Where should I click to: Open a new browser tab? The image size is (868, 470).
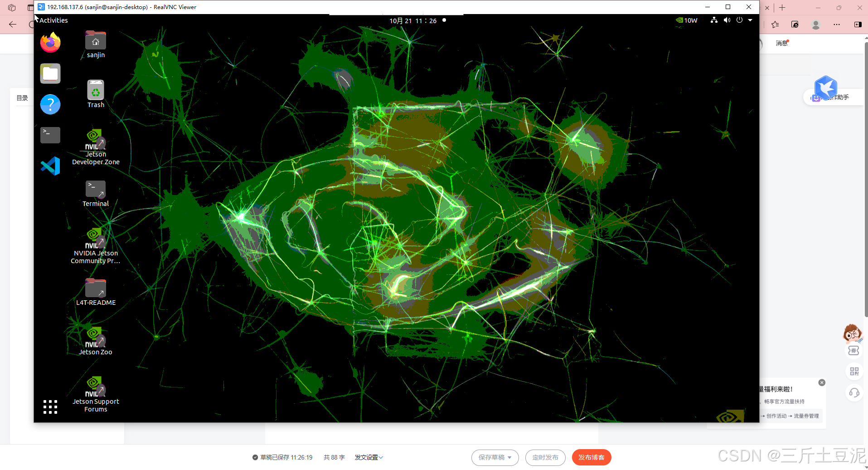tap(782, 8)
